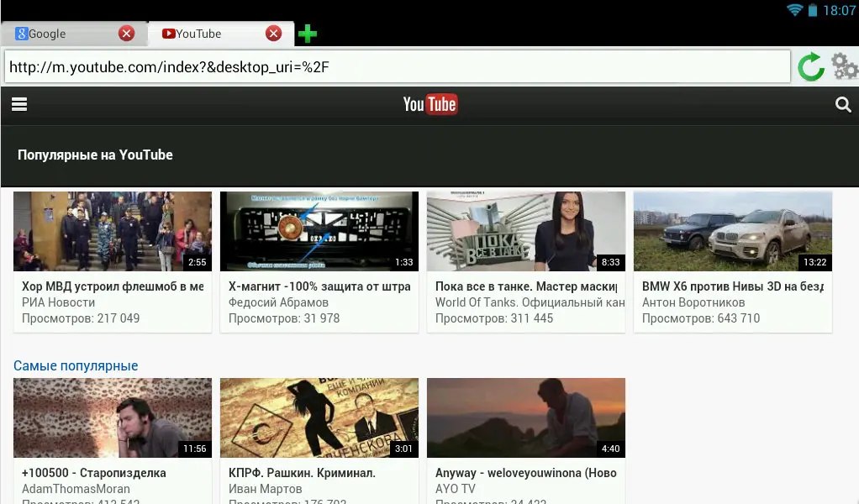859x504 pixels.
Task: Play the +100500 video thumbnail
Action: 113,417
